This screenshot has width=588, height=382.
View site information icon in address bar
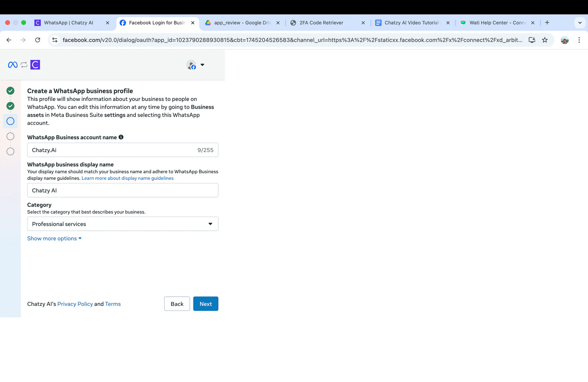tap(55, 40)
